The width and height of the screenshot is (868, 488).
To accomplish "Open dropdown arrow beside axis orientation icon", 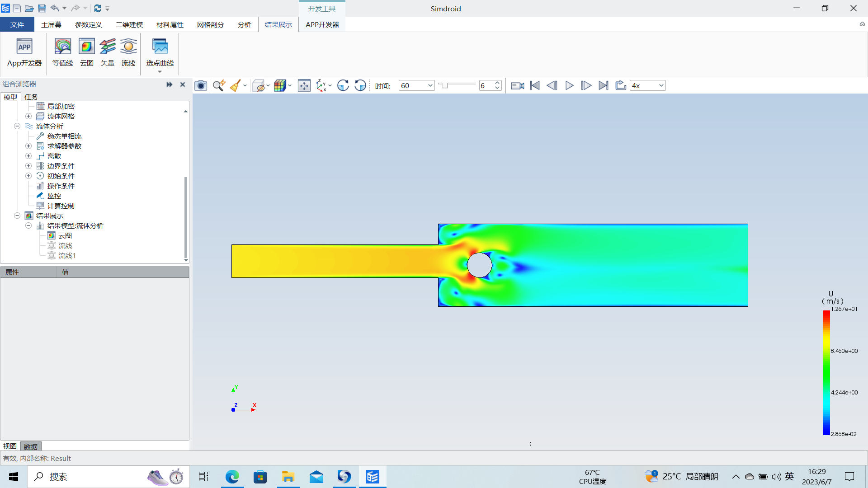I will pyautogui.click(x=330, y=85).
